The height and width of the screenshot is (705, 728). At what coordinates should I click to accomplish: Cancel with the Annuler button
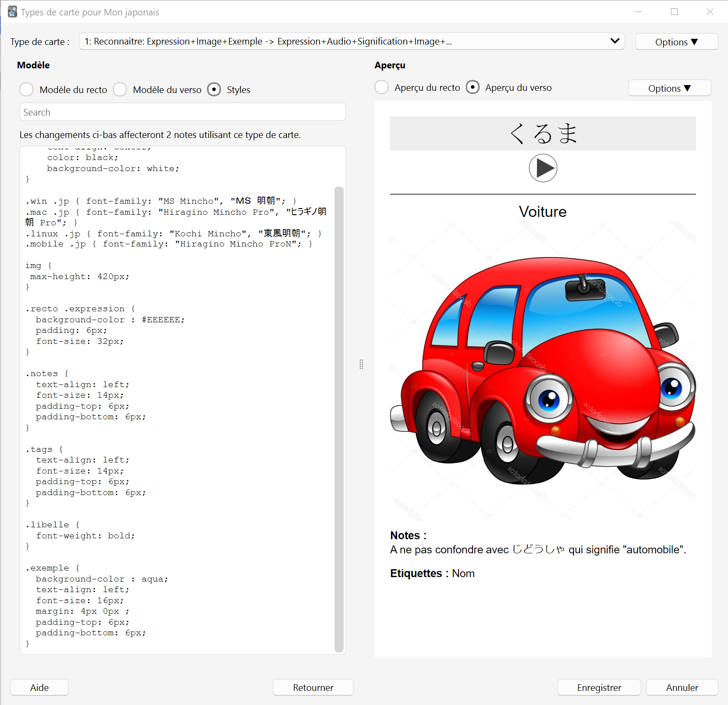(x=682, y=687)
